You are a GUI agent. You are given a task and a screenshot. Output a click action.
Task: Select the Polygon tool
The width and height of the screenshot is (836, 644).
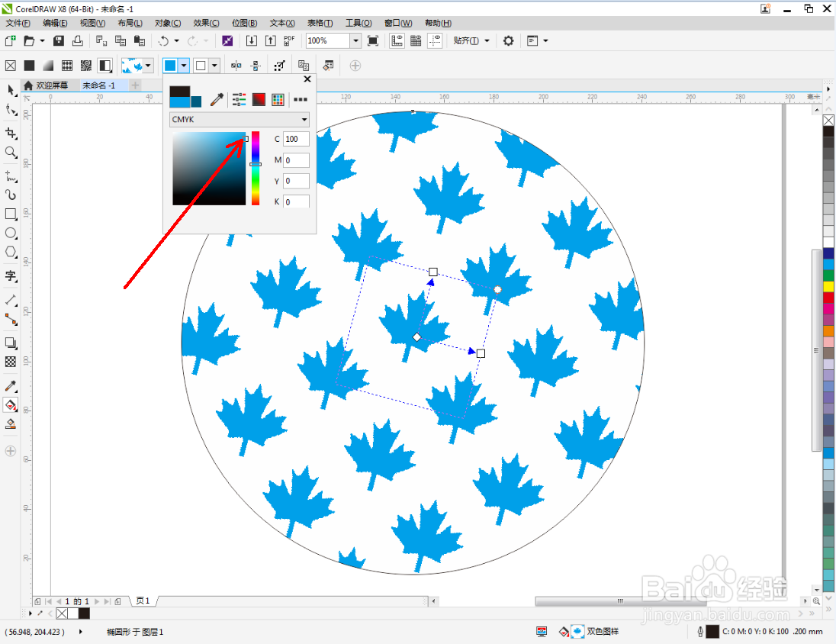pos(11,253)
